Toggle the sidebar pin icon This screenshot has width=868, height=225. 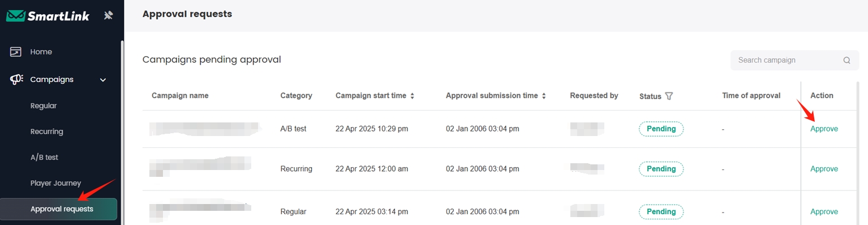pyautogui.click(x=109, y=16)
